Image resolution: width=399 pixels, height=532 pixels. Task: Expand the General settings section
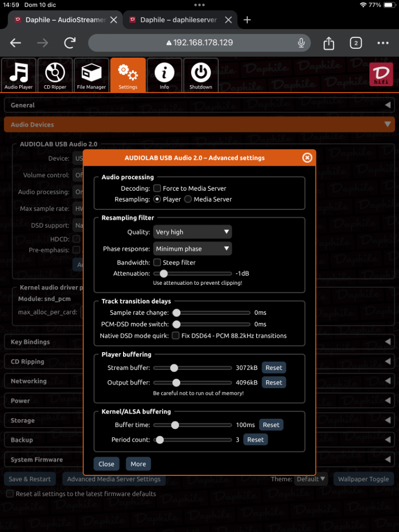click(x=199, y=105)
